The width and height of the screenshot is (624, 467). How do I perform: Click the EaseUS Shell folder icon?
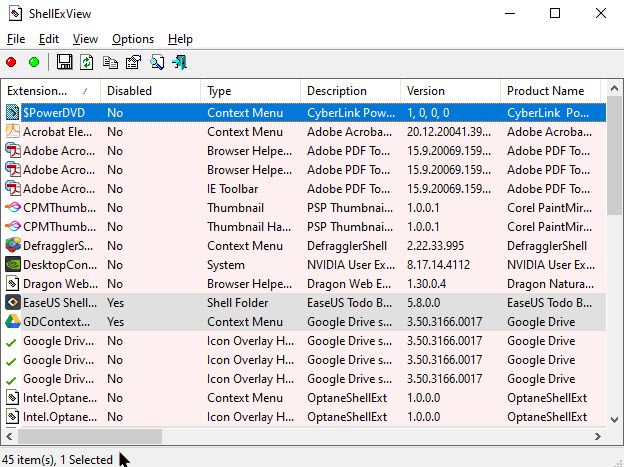[x=13, y=303]
